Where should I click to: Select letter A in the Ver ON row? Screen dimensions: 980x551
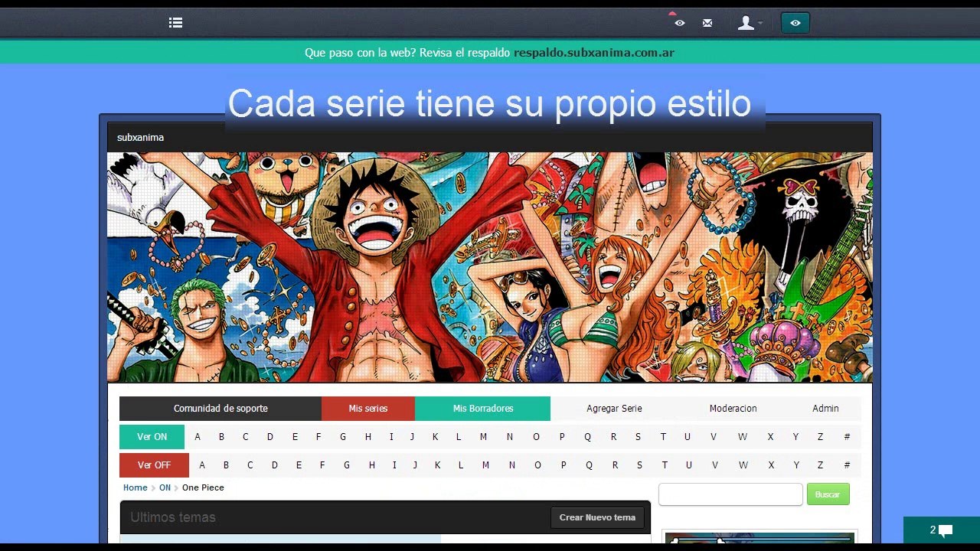(x=198, y=437)
